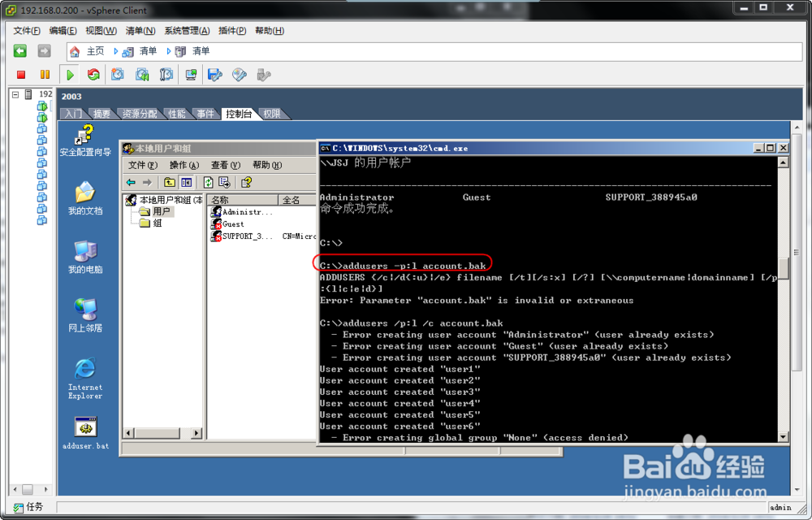This screenshot has width=812, height=520.
Task: Select Administr... user entry
Action: point(241,212)
